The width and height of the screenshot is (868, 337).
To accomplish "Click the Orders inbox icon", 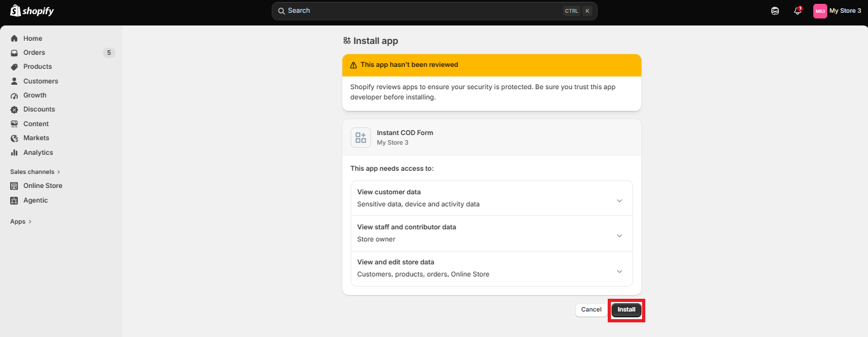I will pos(15,52).
